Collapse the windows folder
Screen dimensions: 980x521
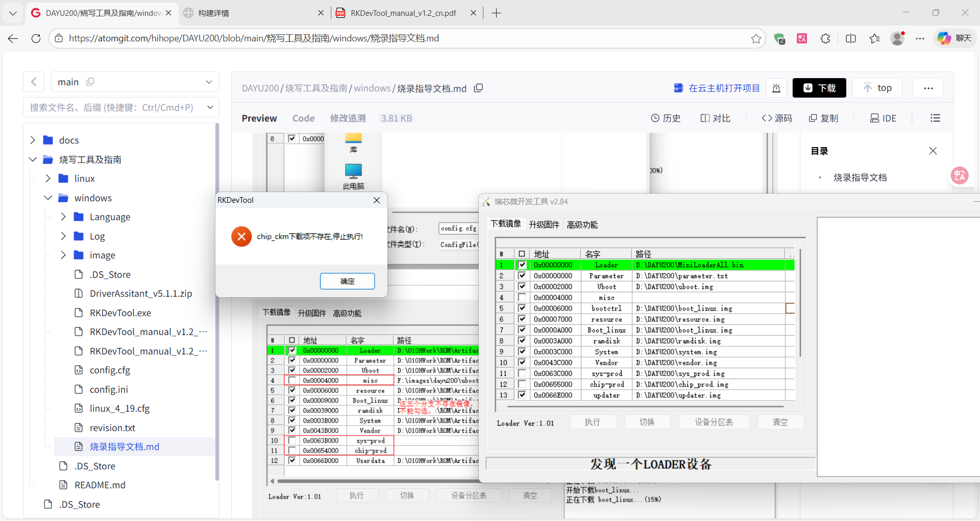48,198
